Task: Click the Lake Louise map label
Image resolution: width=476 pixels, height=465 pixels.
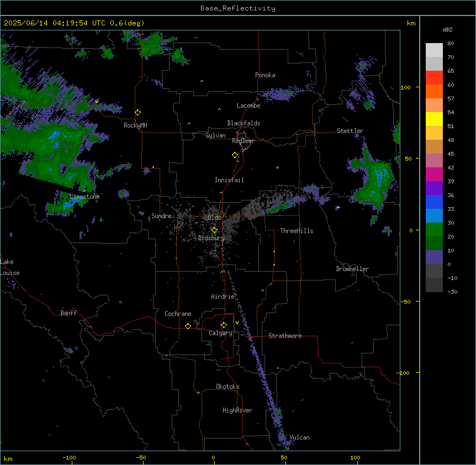Action: click(x=10, y=267)
